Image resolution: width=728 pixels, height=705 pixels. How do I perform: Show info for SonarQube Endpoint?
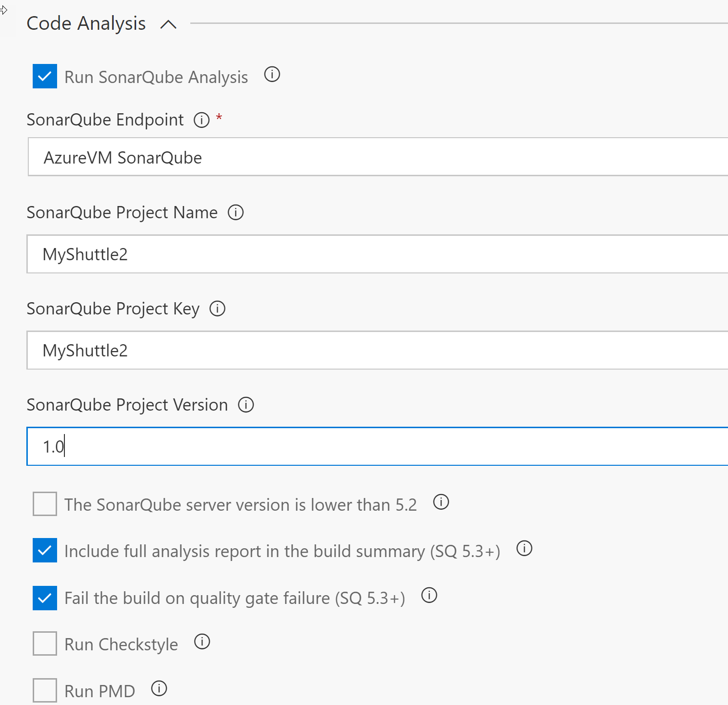click(202, 120)
